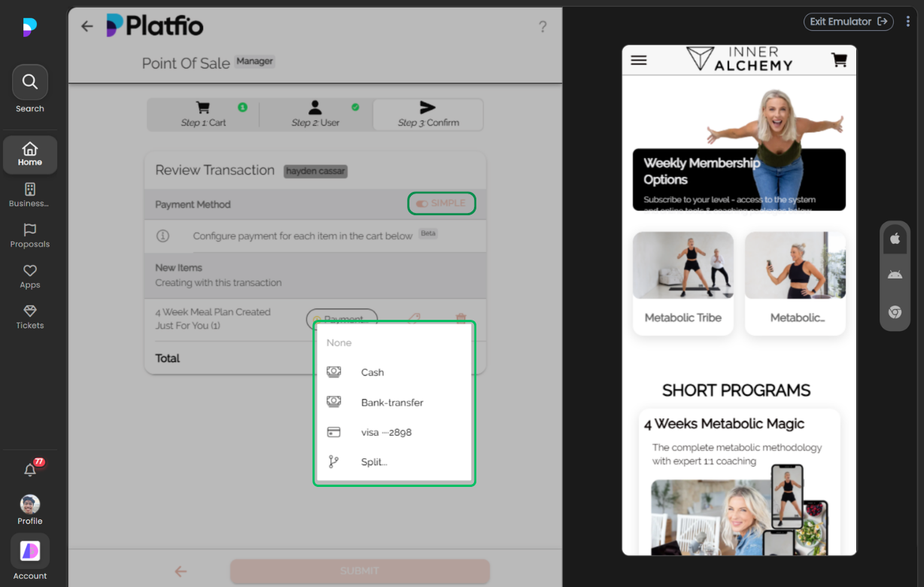The image size is (924, 587).
Task: Click the help question mark icon
Action: click(x=543, y=27)
